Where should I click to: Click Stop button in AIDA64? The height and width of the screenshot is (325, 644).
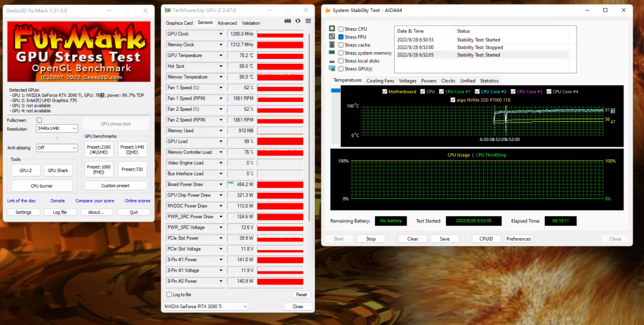click(x=371, y=239)
